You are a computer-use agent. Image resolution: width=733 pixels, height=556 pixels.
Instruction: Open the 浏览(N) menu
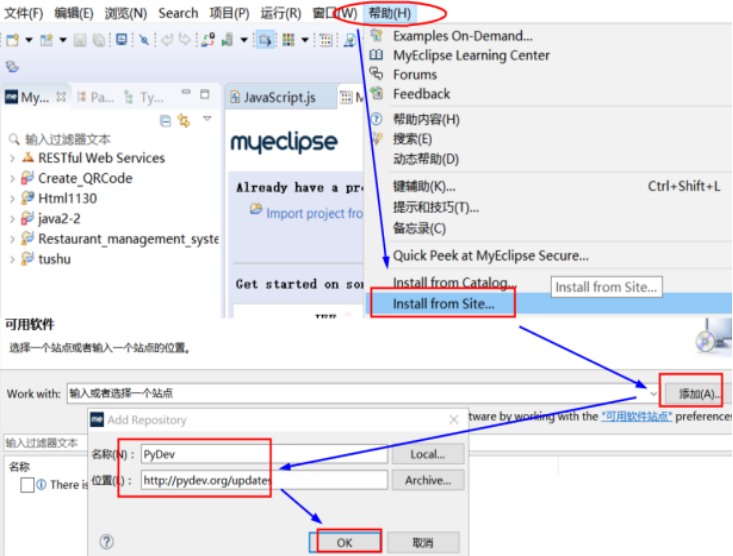point(126,13)
